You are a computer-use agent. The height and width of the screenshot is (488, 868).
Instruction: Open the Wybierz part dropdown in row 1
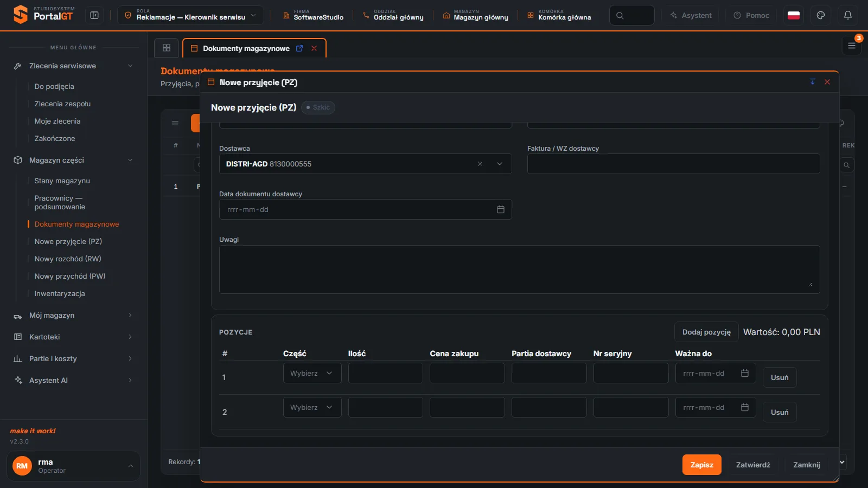[312, 373]
